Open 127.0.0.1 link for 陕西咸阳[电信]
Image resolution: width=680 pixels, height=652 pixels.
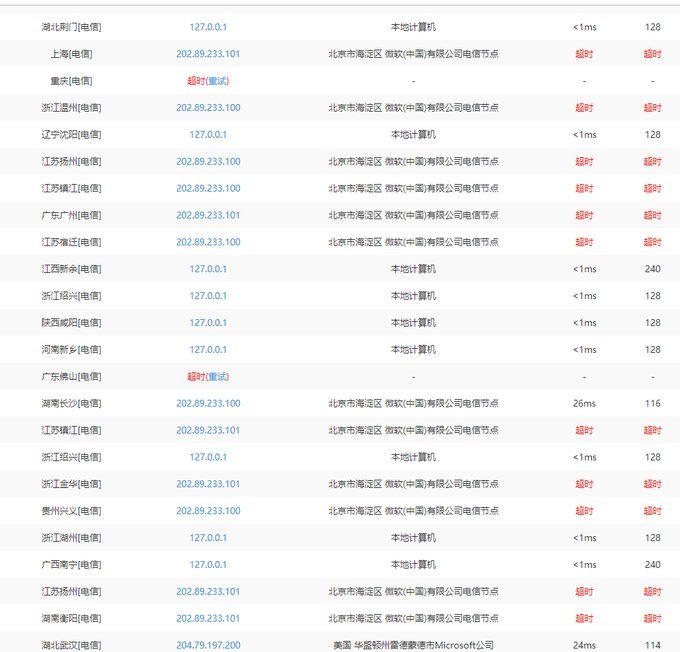(x=208, y=323)
